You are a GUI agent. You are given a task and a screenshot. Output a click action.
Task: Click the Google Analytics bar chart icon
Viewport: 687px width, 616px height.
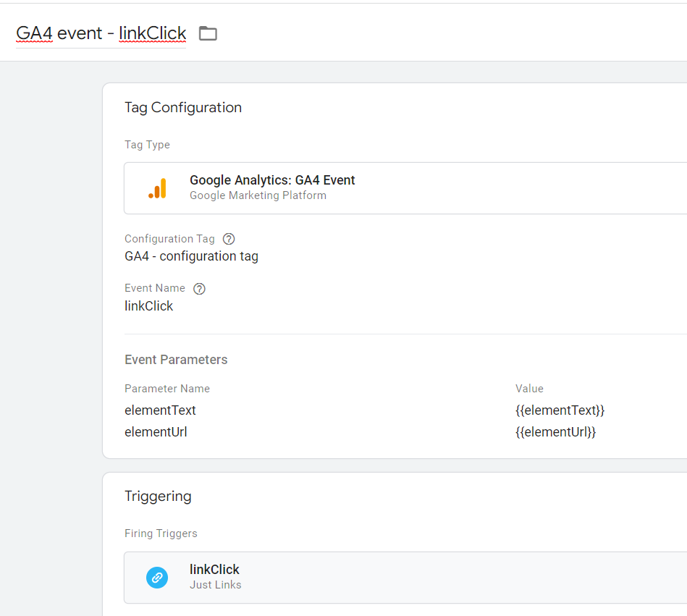(x=158, y=188)
